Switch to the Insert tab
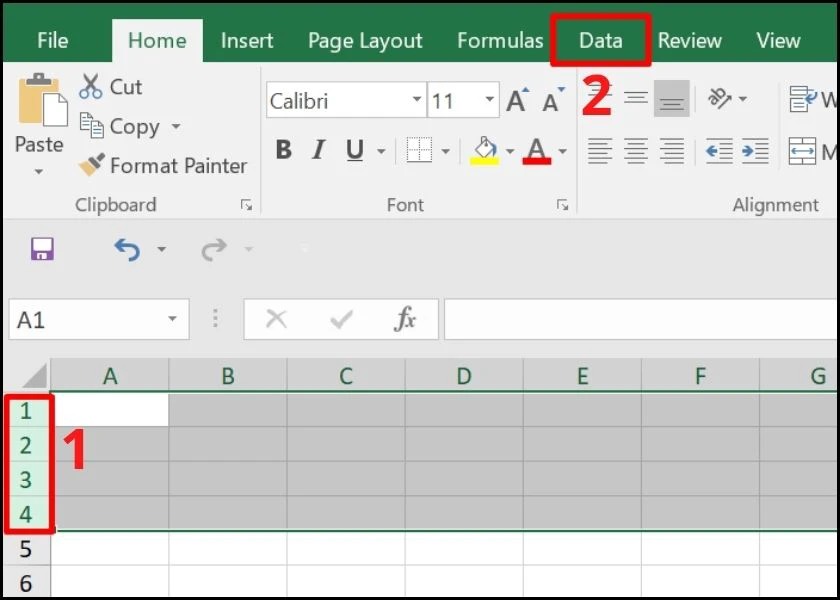This screenshot has width=840, height=600. [x=247, y=41]
